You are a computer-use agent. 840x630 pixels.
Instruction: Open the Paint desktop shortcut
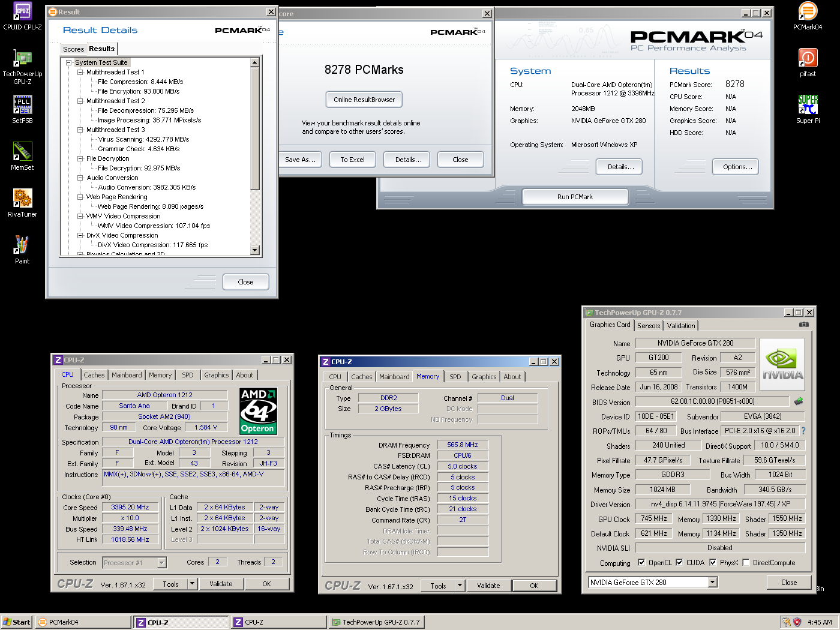22,250
